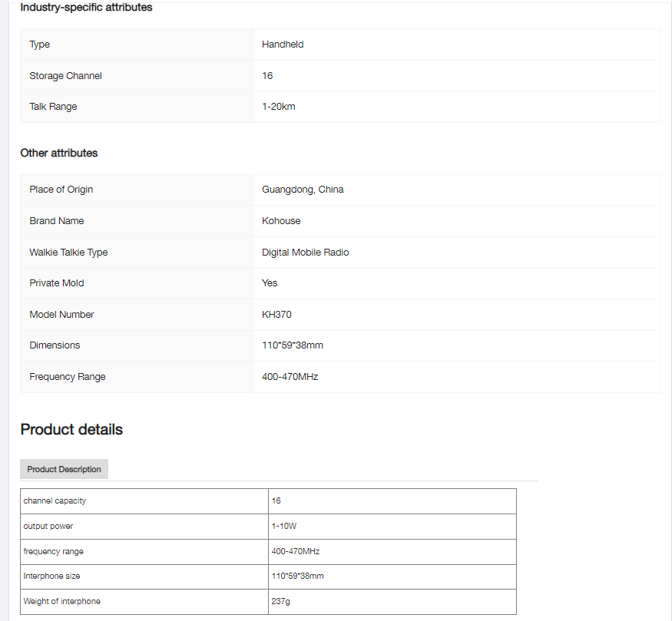Viewport: 672px width, 621px height.
Task: Click the Dimensions attribute label
Action: [x=55, y=345]
